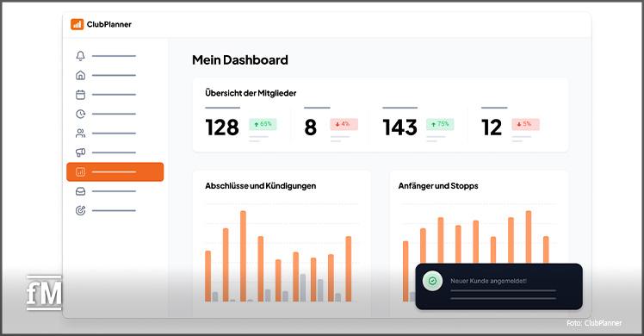Click the Foto: ClubPlanner credit text

coord(594,323)
